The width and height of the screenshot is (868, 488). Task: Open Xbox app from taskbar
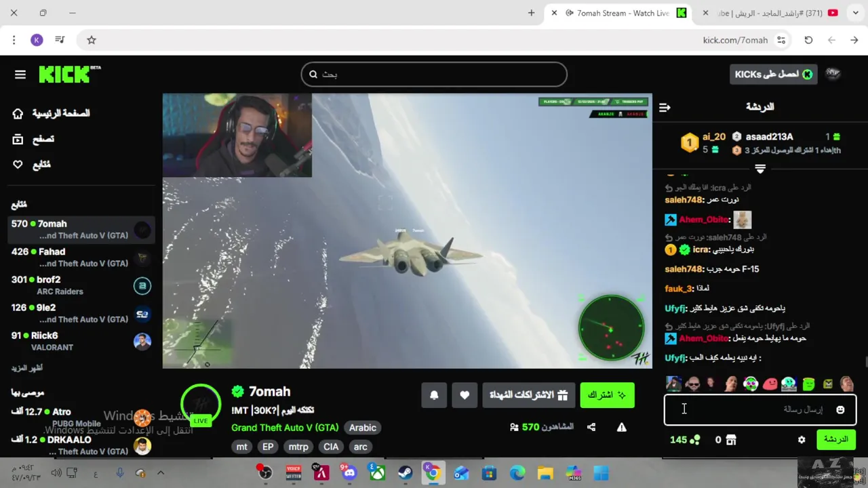(x=377, y=472)
